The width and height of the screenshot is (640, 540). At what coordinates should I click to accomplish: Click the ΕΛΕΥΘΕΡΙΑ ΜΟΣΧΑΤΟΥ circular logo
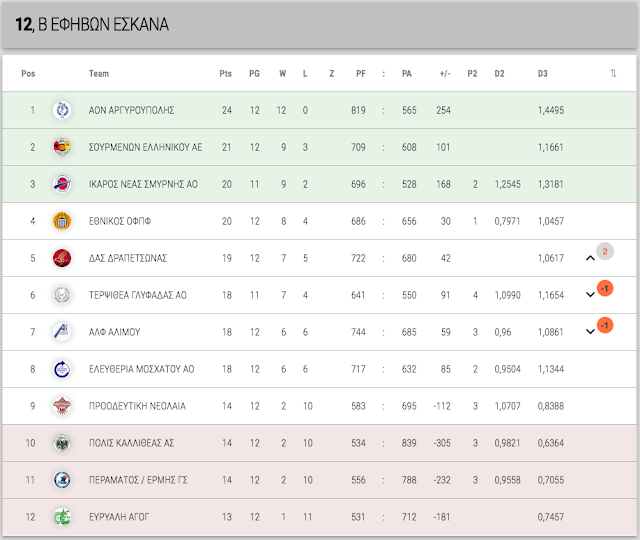(62, 369)
